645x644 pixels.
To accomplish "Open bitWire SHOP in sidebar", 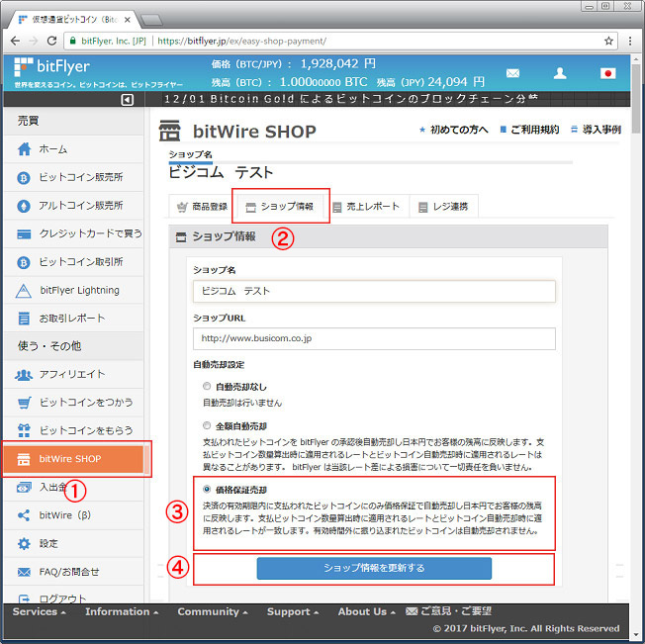I will 74,459.
